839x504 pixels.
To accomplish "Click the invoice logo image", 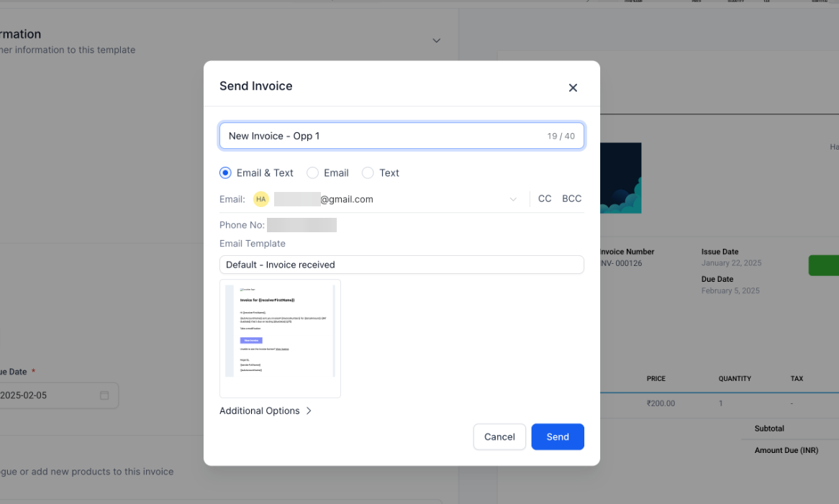I will click(x=621, y=178).
